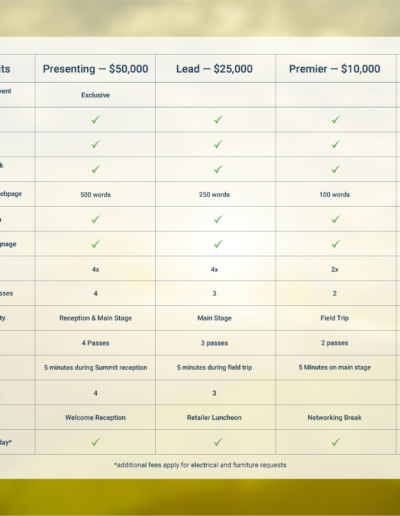Click the bottom row checkmark under Premier
Screen dimensions: 400x516
(336, 442)
